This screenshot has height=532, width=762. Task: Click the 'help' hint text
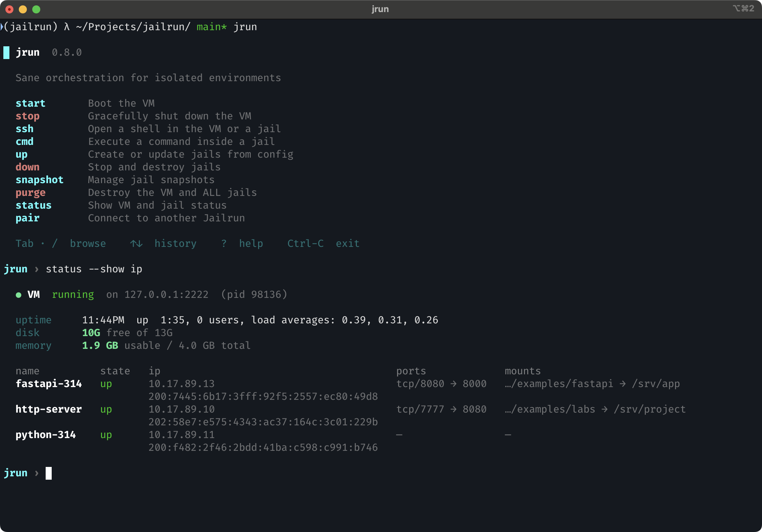coord(251,244)
